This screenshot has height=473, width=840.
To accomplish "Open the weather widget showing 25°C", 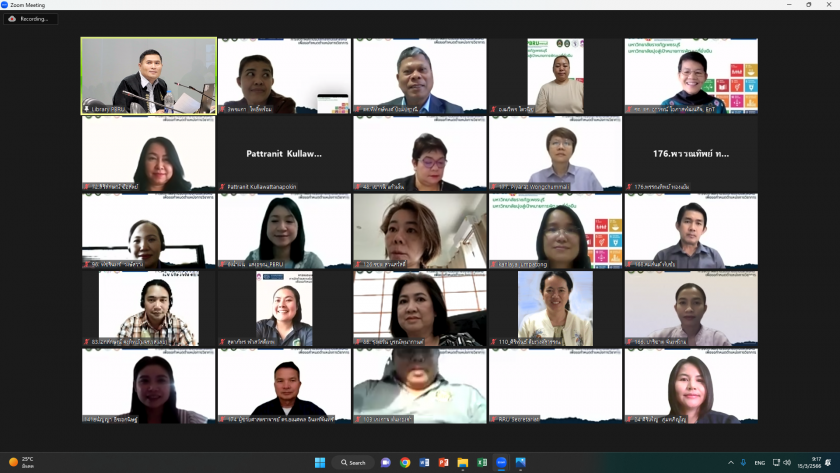I will pyautogui.click(x=20, y=462).
